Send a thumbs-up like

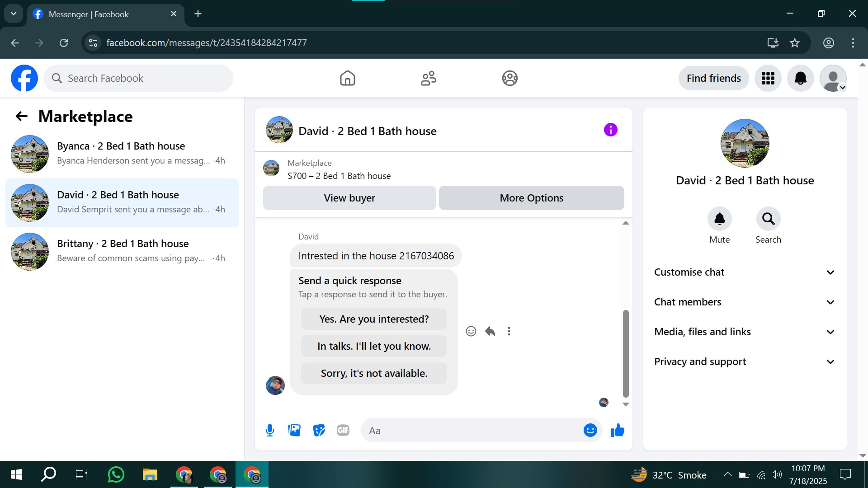pyautogui.click(x=617, y=430)
